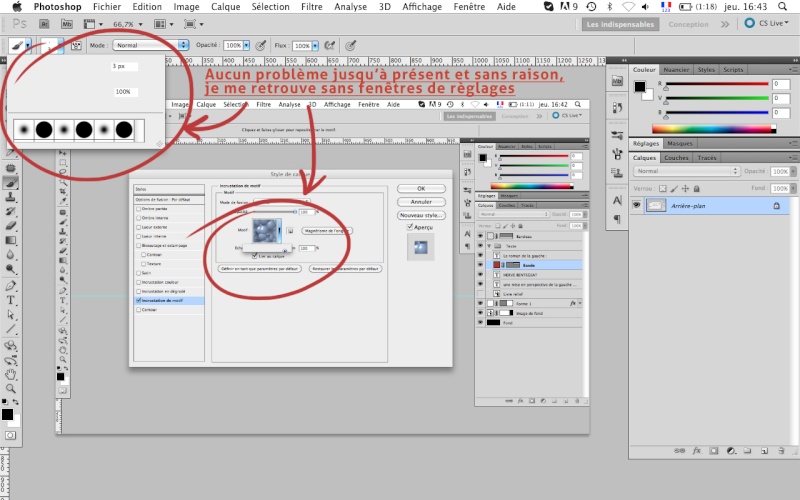Image resolution: width=800 pixels, height=500 pixels.
Task: Switch to the Masques tab
Action: 680,143
